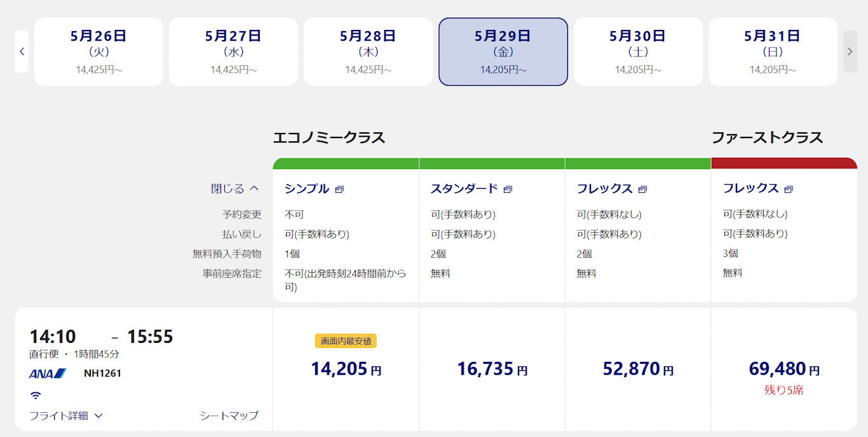Open the シートマップ seat map link
This screenshot has height=437, width=868.
click(x=229, y=415)
